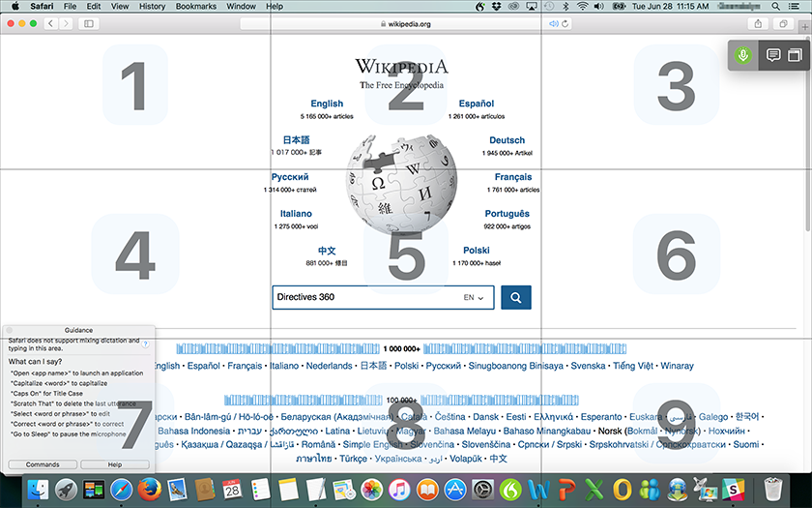Click the Bluetooth status icon
This screenshot has height=508, width=812.
[565, 6]
